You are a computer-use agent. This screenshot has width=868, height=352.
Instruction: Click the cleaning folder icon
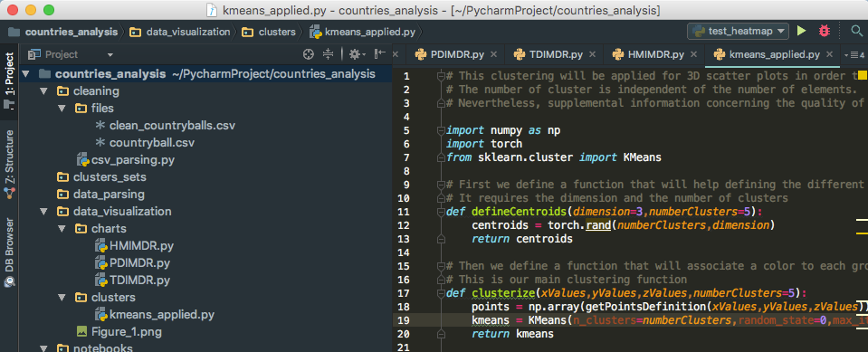[x=63, y=90]
